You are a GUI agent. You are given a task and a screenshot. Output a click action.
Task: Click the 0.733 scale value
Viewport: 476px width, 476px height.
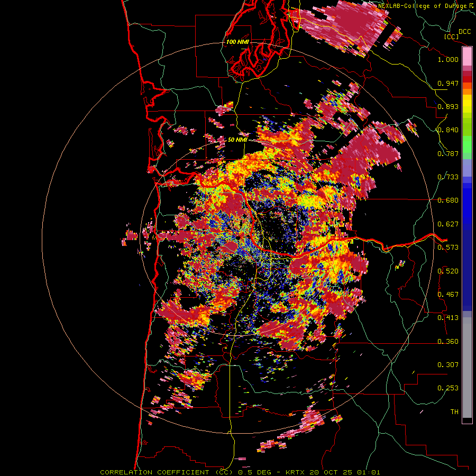pos(448,177)
